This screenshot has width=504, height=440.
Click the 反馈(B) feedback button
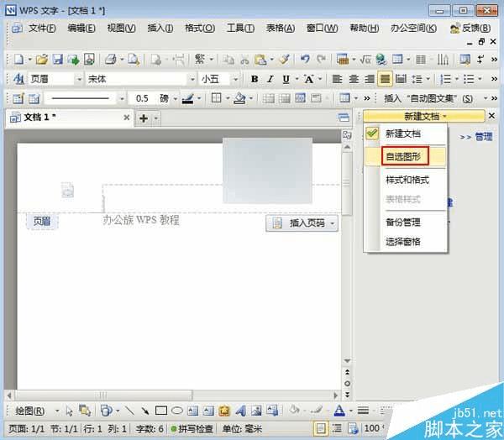click(470, 29)
